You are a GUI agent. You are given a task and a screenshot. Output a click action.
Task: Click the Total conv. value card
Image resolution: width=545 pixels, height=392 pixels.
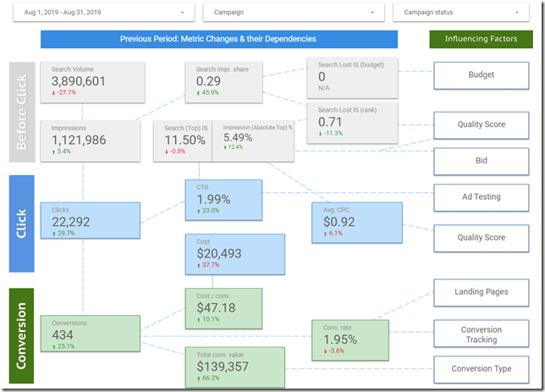[x=234, y=365]
